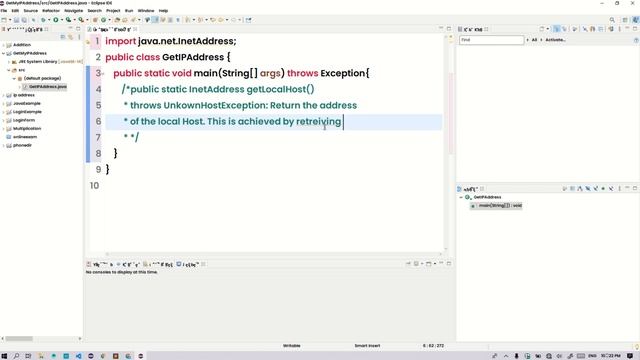Open the File menu
The image size is (640, 360).
click(x=4, y=11)
